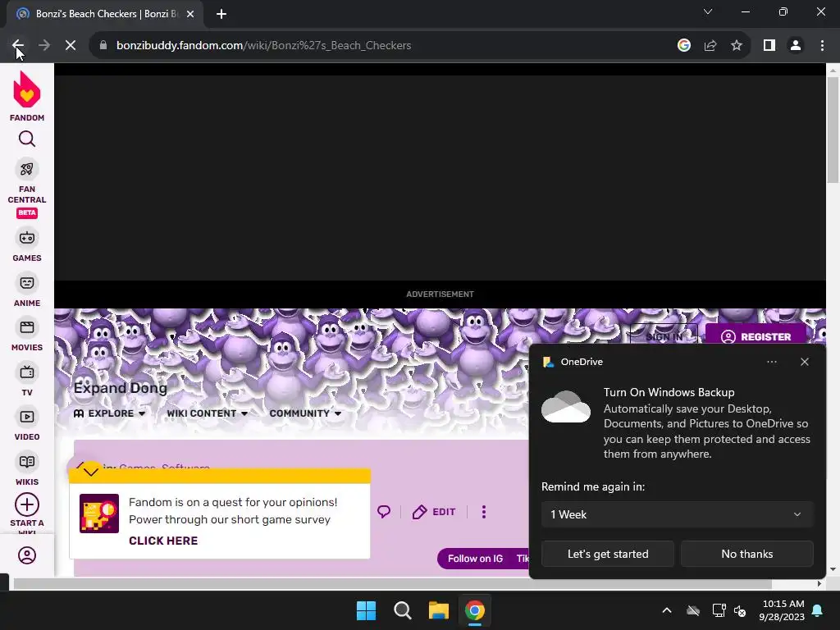
Task: Open the notification bell in taskbar
Action: coord(818,610)
